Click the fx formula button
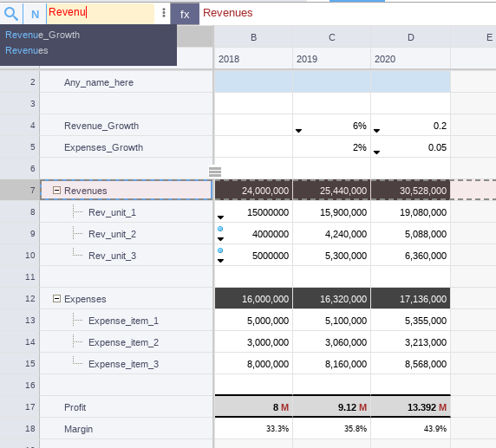The width and height of the screenshot is (496, 448). [x=185, y=14]
